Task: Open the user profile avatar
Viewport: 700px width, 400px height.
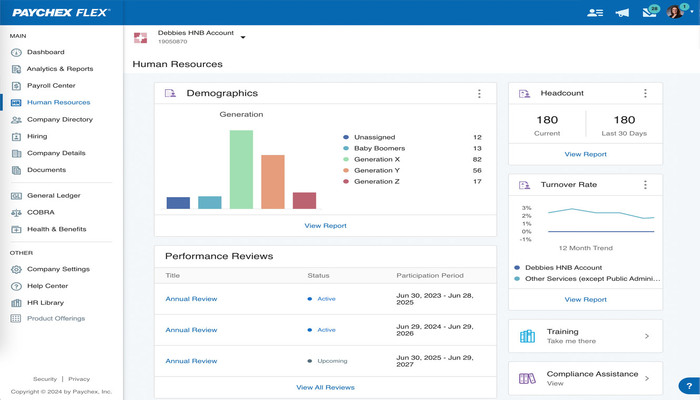Action: click(674, 13)
